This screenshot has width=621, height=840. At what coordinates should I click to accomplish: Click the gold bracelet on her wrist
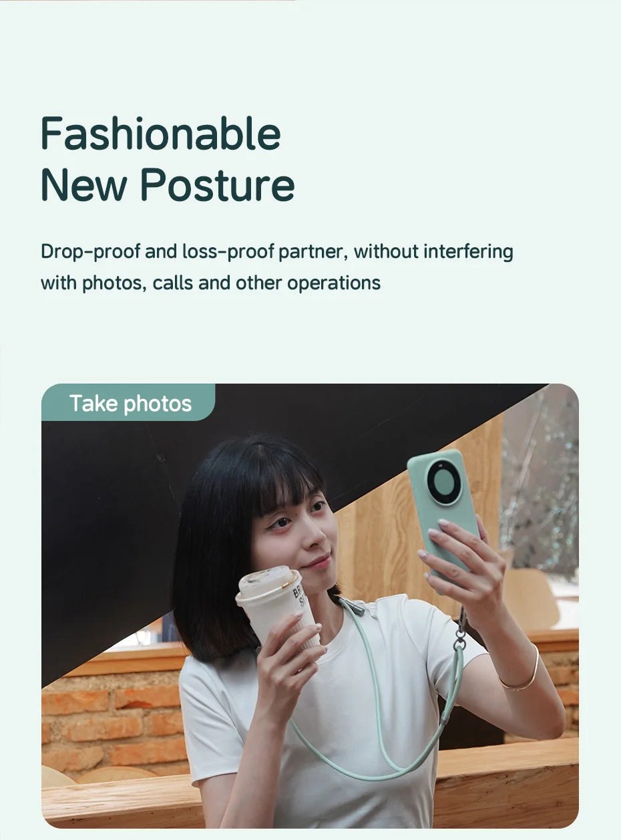521,672
